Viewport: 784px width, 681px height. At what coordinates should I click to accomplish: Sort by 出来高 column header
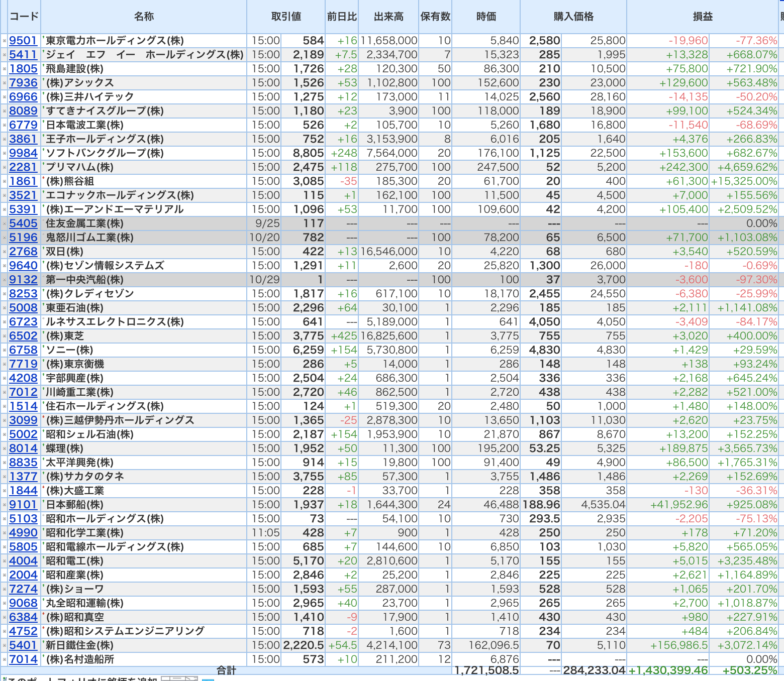tap(388, 17)
